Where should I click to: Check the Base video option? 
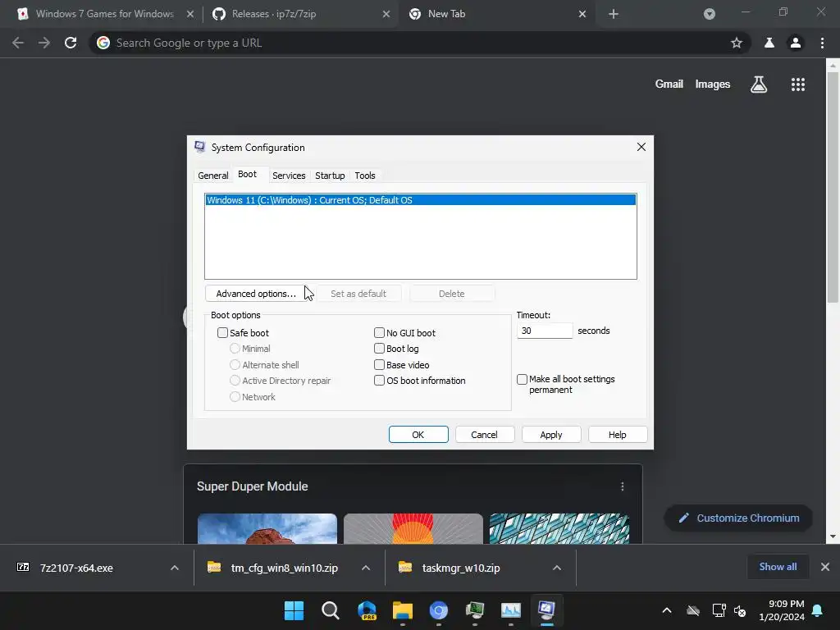pyautogui.click(x=379, y=364)
